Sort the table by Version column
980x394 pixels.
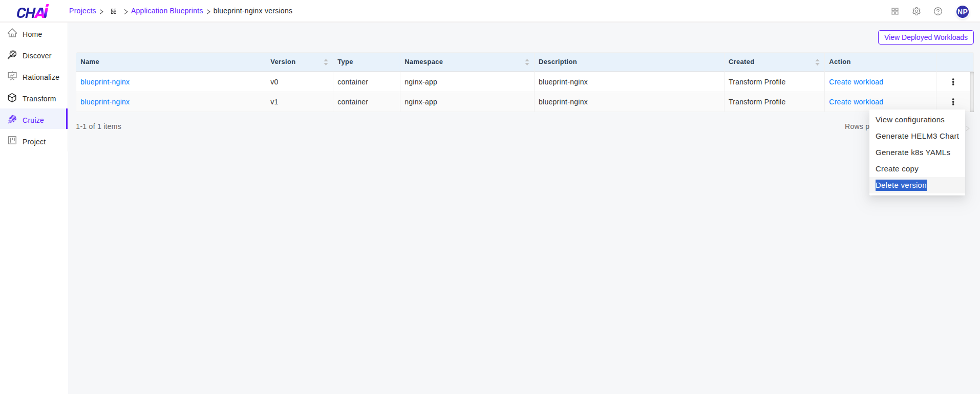click(x=326, y=62)
